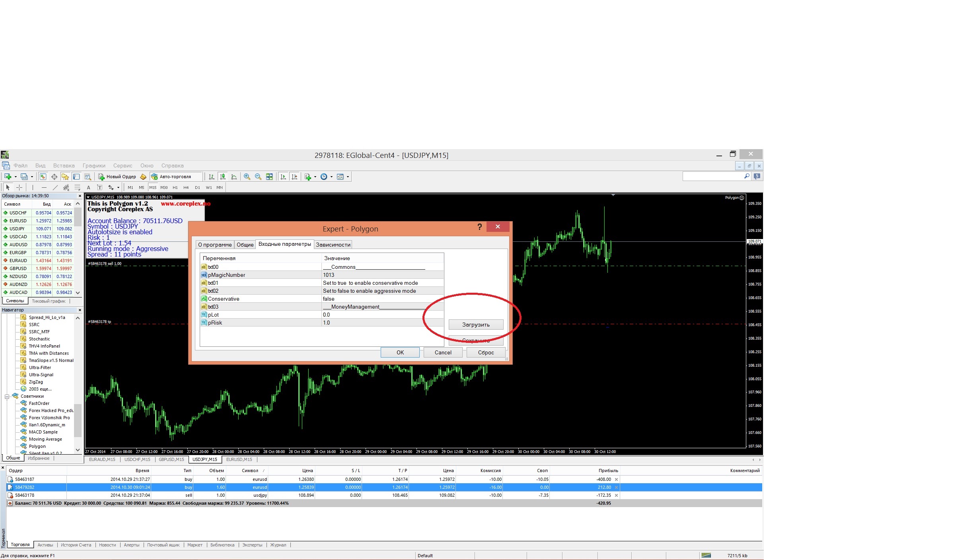Screen dimensions: 977x560
Task: Click the Новый Ордер button
Action: pyautogui.click(x=117, y=177)
